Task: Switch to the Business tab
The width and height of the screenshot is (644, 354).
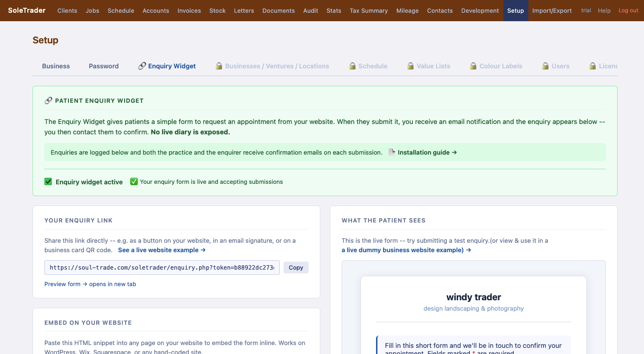Action: (56, 66)
